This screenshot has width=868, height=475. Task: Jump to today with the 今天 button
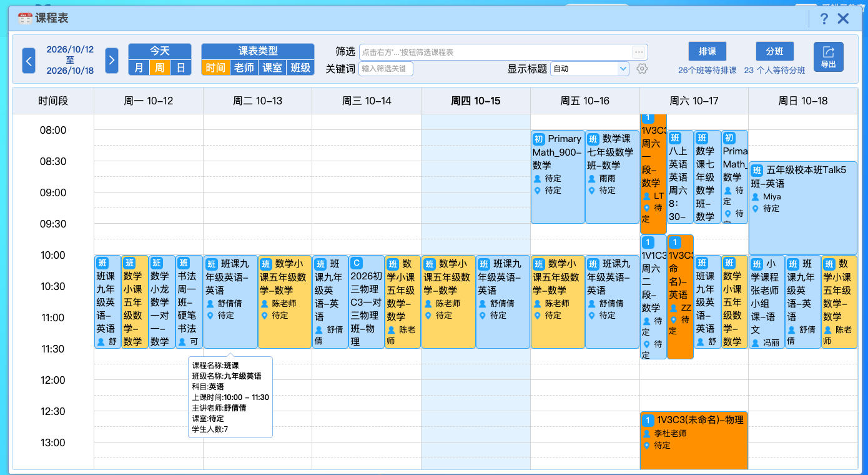pos(160,51)
